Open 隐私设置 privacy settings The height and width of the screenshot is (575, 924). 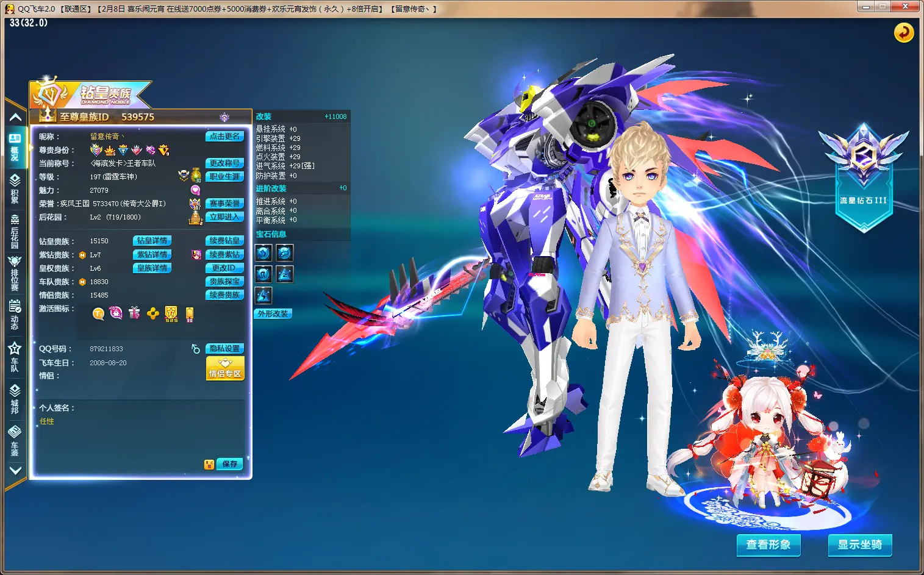click(x=224, y=349)
